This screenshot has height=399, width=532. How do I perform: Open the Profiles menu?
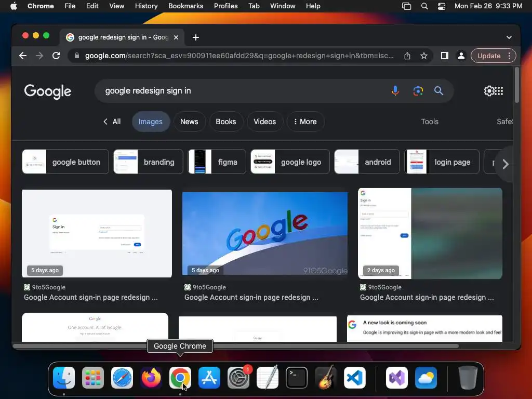pos(225,6)
